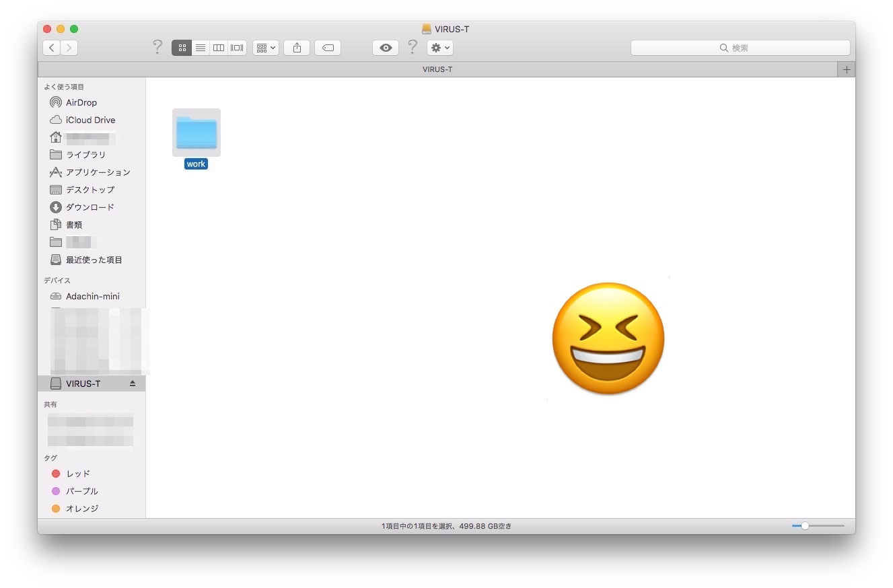Eject the VIRUS-T drive
The width and height of the screenshot is (893, 588).
(133, 383)
